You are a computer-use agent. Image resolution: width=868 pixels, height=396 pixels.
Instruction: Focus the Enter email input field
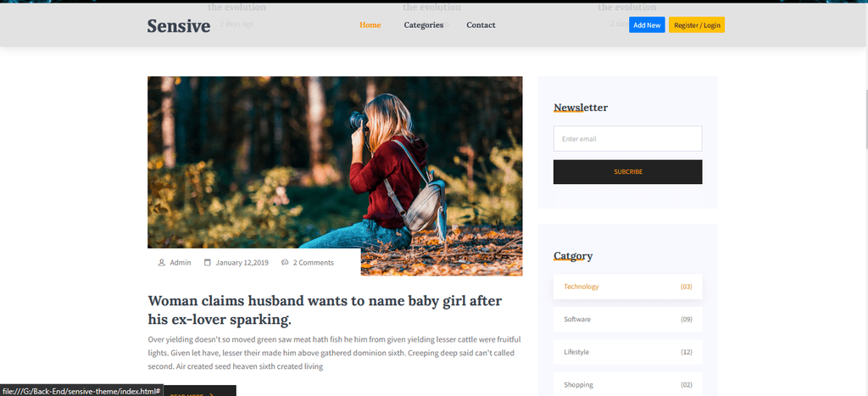(x=628, y=138)
